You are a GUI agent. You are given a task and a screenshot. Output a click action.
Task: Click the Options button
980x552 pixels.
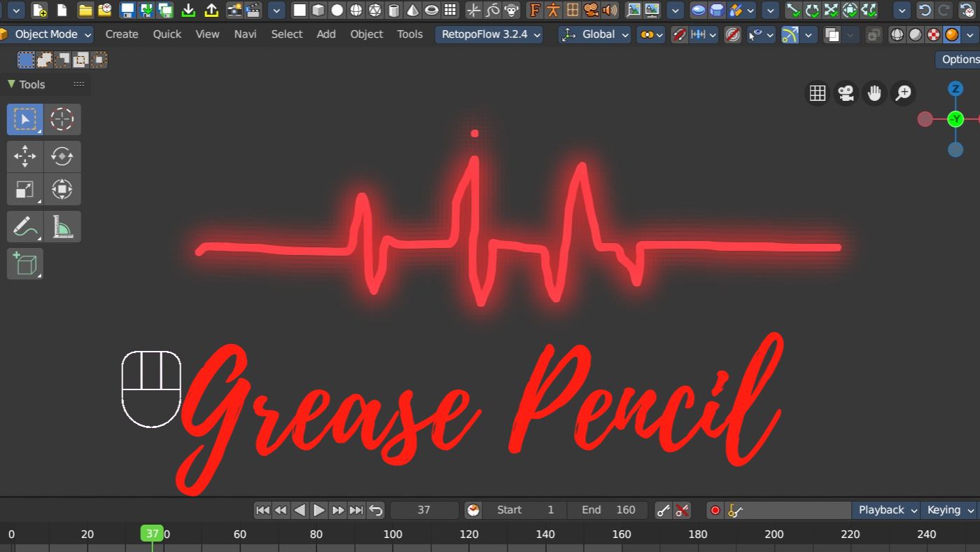click(x=958, y=60)
